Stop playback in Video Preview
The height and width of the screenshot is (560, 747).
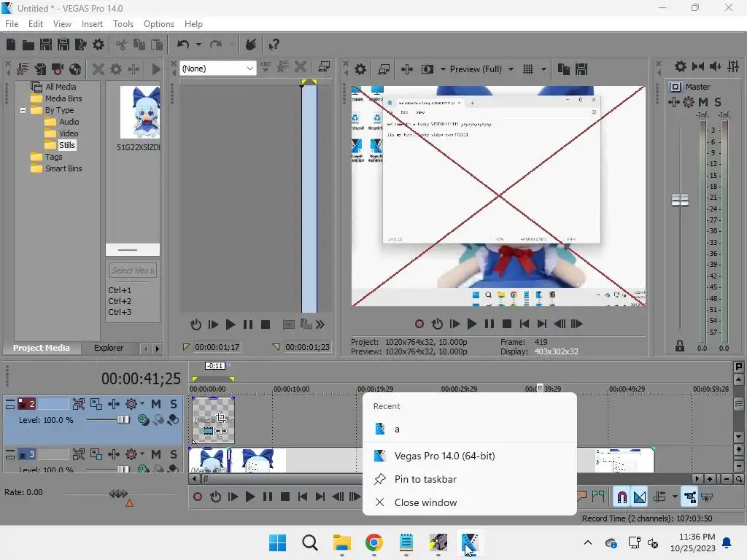point(507,324)
